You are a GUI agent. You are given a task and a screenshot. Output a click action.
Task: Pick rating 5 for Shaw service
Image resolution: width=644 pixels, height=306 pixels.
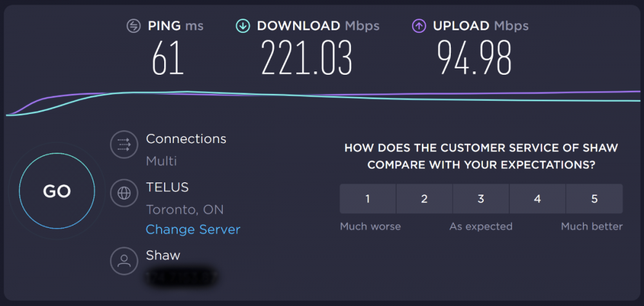594,198
